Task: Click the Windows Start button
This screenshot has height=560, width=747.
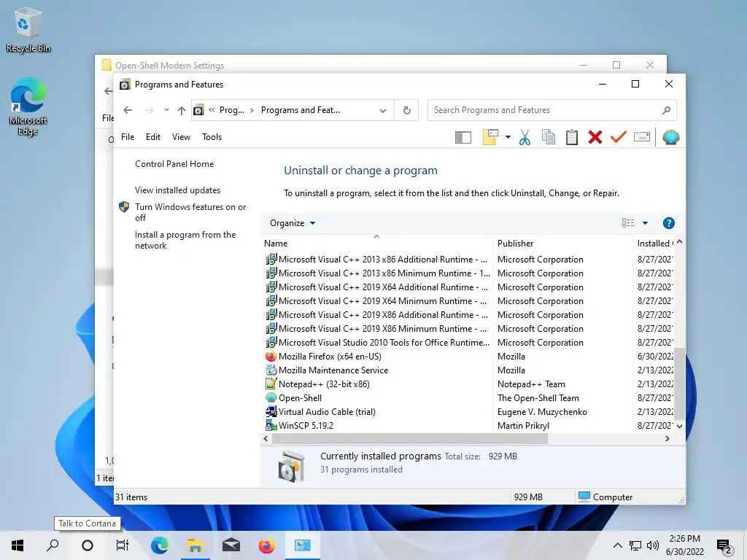Action: 18,545
